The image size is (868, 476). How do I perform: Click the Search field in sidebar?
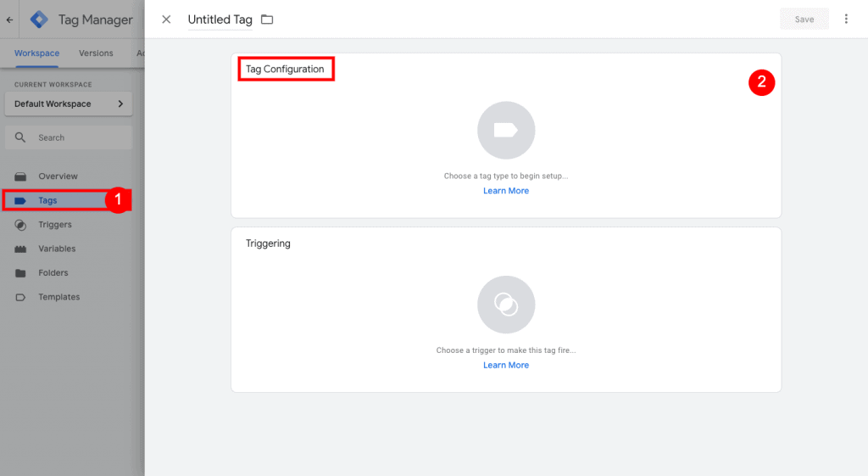[x=69, y=137]
